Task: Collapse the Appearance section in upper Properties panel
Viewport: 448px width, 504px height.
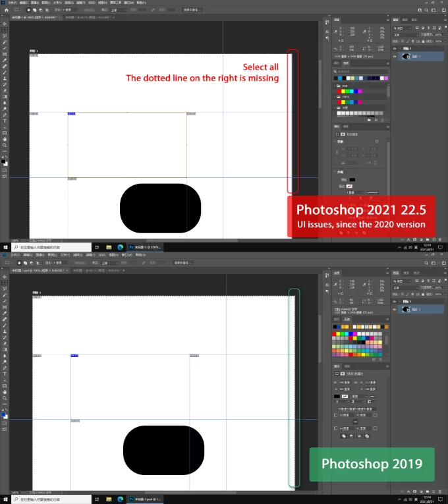Action: tap(335, 172)
